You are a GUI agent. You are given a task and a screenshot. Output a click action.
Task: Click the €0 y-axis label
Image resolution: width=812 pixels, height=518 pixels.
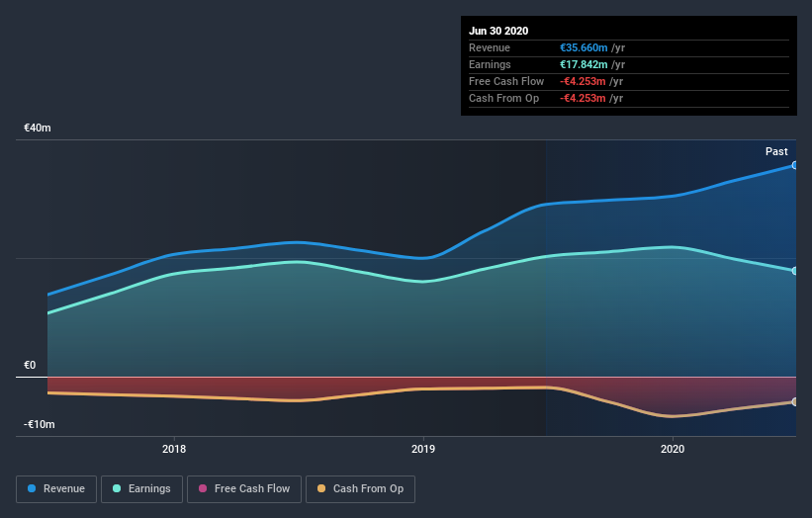point(30,366)
